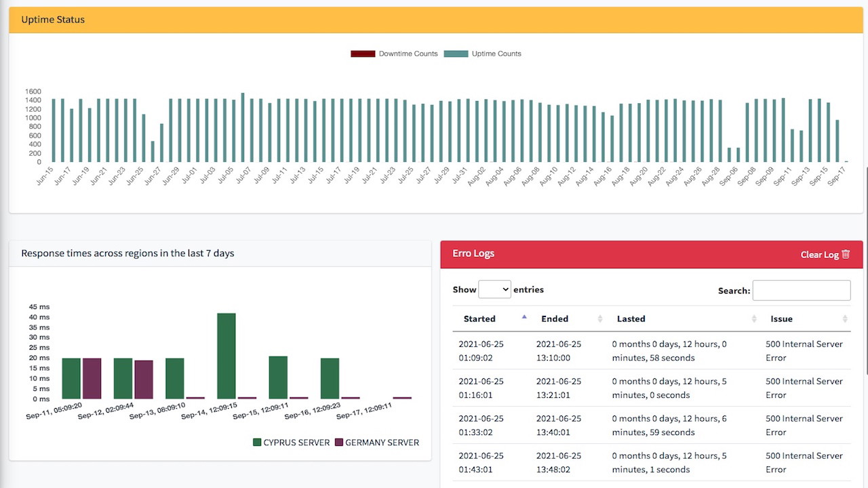Click the Lasted column header
Screen dimensions: 868x488
point(684,319)
